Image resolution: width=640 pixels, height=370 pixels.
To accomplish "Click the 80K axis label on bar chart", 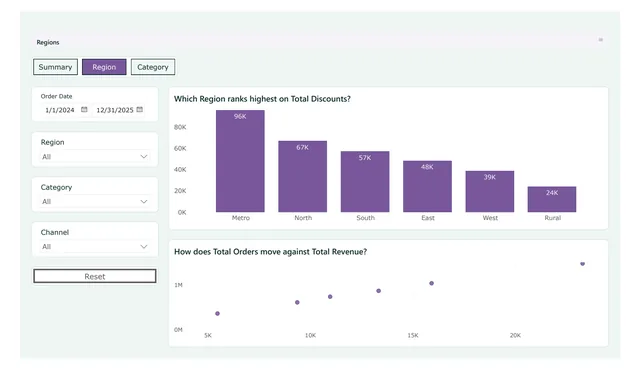I will pyautogui.click(x=180, y=127).
